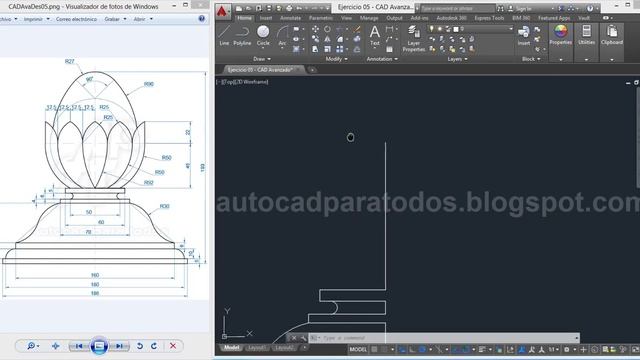Expand the Modify panel dropdown

337,59
